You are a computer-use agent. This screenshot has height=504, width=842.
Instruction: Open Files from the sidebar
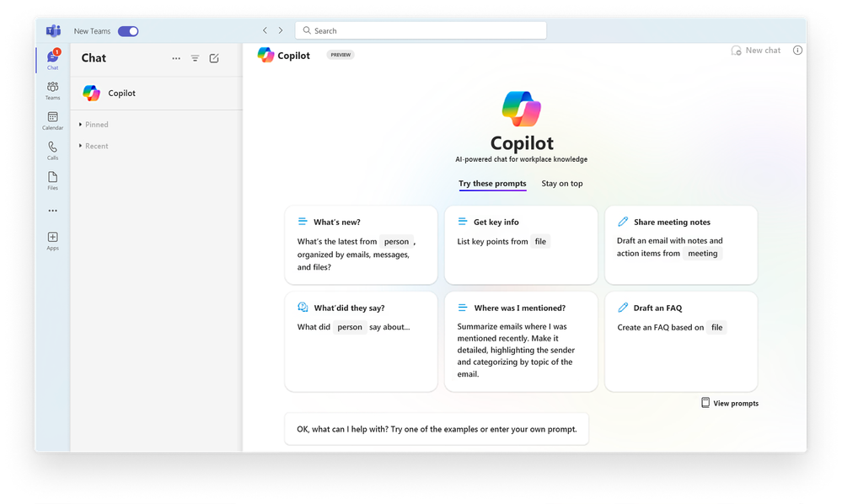tap(51, 180)
